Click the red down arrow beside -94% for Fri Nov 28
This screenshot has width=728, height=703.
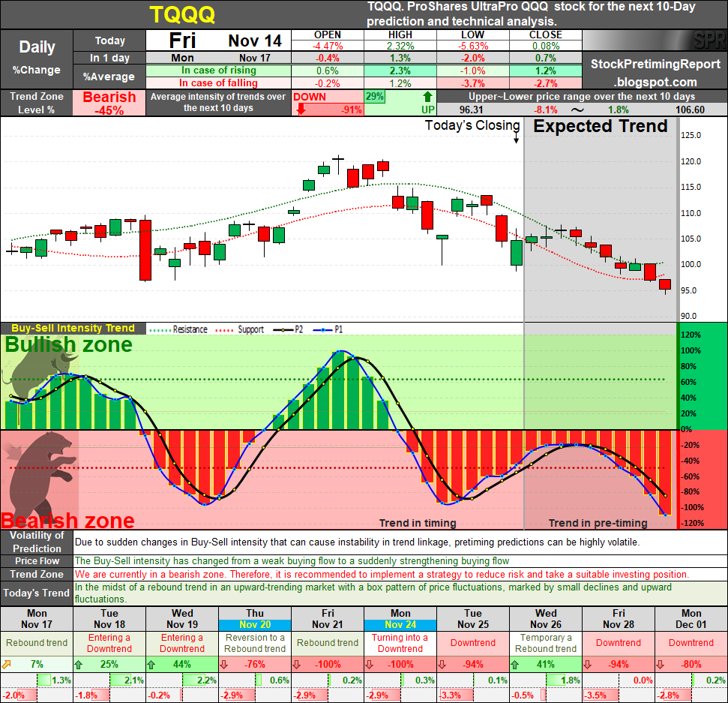tap(588, 665)
